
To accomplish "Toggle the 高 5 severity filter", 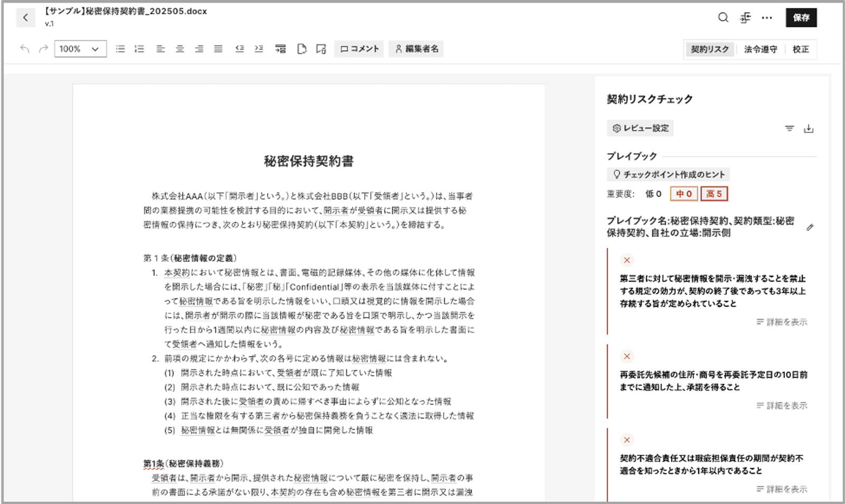I will click(714, 194).
